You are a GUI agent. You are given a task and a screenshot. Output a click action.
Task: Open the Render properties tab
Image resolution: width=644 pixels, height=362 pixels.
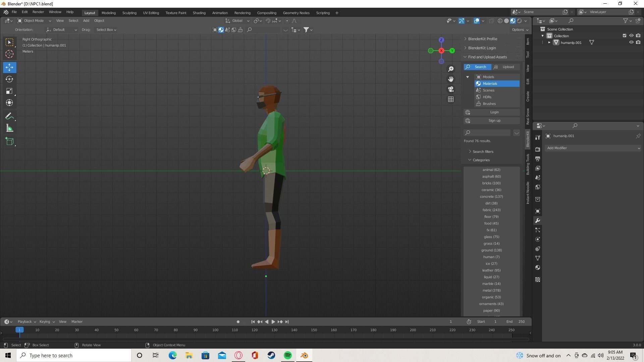point(538,149)
